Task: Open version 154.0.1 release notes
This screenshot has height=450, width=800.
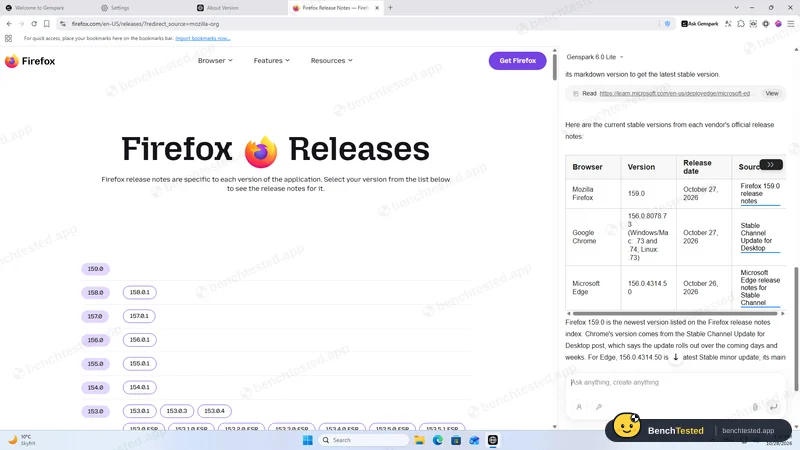Action: point(140,387)
